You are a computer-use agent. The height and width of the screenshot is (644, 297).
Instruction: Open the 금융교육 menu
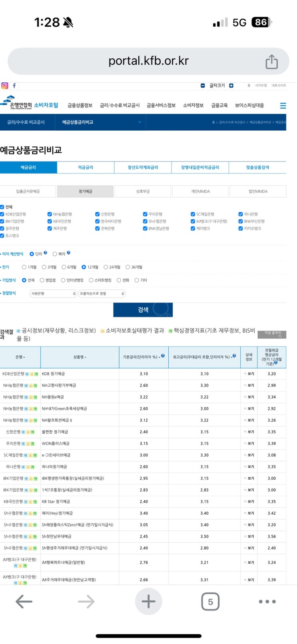click(x=219, y=106)
